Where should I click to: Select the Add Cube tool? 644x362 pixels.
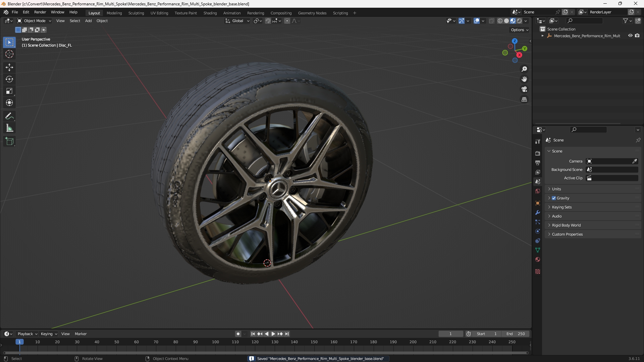(9, 141)
